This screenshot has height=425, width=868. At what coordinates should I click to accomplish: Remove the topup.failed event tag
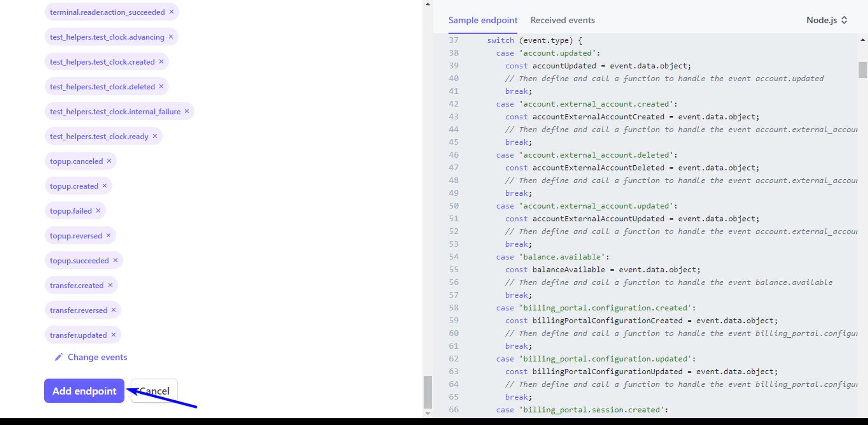pyautogui.click(x=99, y=211)
